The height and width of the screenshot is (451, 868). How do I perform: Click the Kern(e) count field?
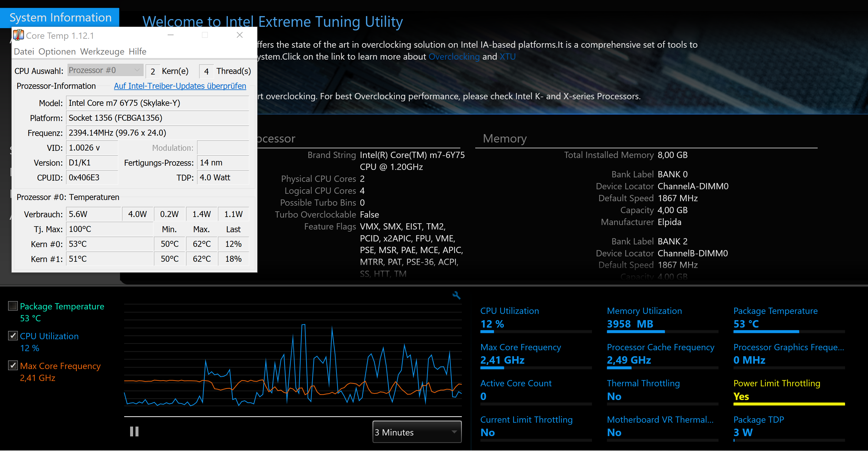153,71
